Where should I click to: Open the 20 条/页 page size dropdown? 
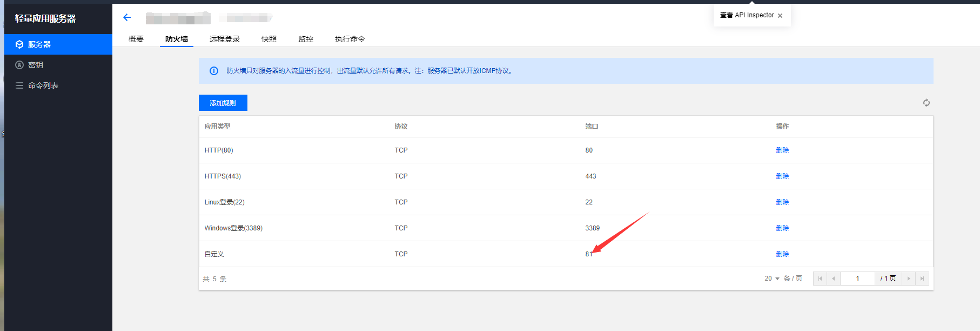[x=772, y=279]
